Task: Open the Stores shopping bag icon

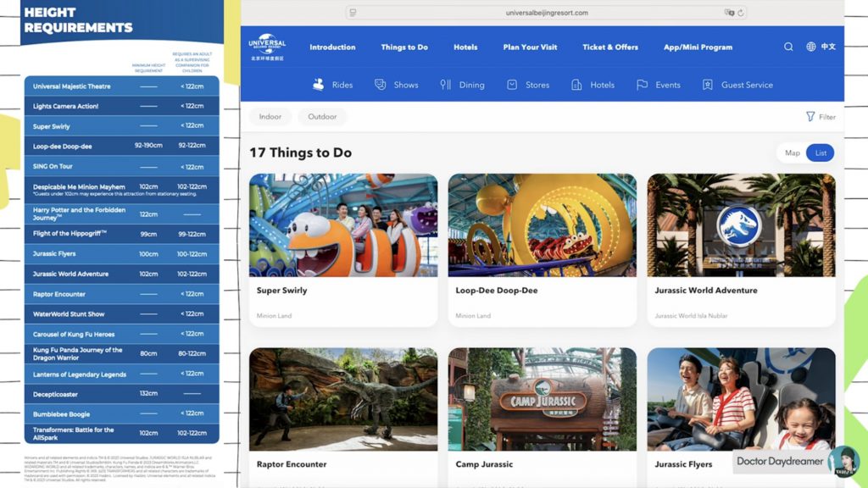Action: (512, 85)
